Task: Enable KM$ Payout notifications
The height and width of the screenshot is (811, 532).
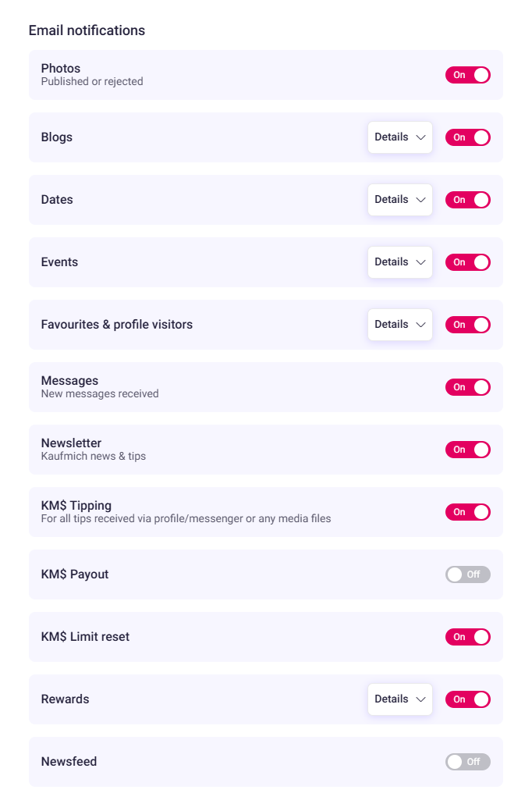Action: point(467,574)
